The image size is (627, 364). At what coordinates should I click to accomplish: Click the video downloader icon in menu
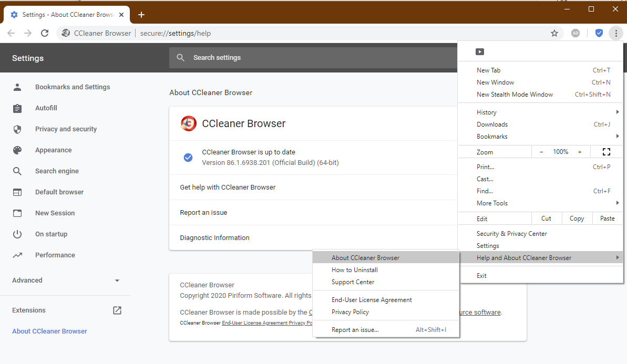coord(479,51)
